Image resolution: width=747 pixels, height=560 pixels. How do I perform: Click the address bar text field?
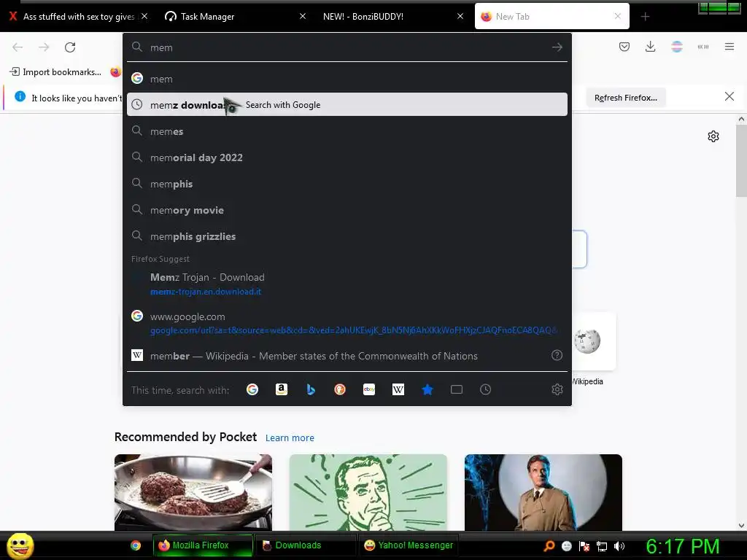(x=348, y=47)
